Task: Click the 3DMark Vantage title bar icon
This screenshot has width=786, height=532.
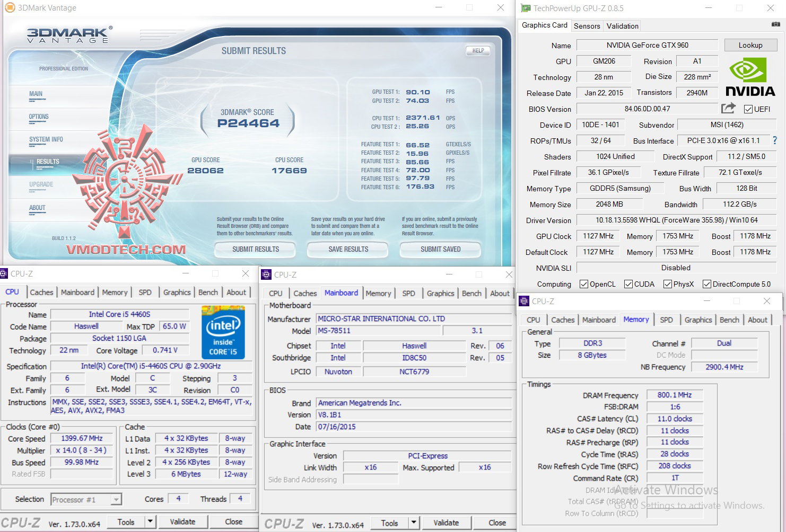Action: click(10, 7)
